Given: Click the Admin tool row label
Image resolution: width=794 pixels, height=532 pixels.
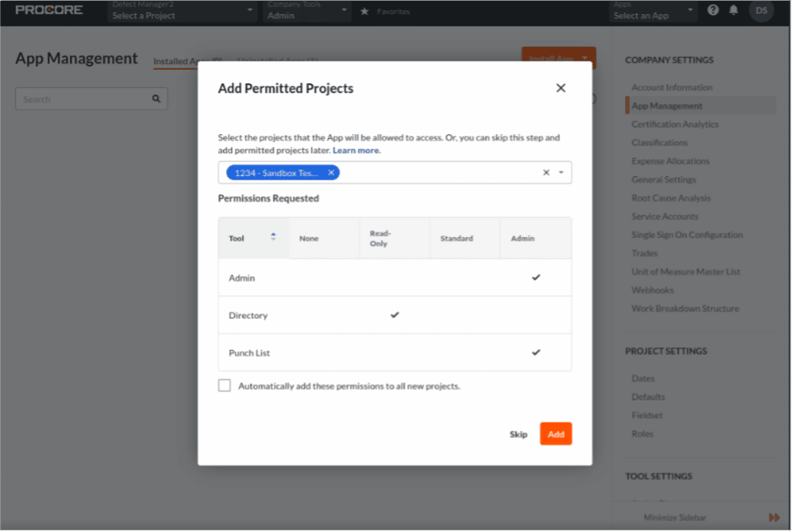Looking at the screenshot, I should tap(243, 279).
